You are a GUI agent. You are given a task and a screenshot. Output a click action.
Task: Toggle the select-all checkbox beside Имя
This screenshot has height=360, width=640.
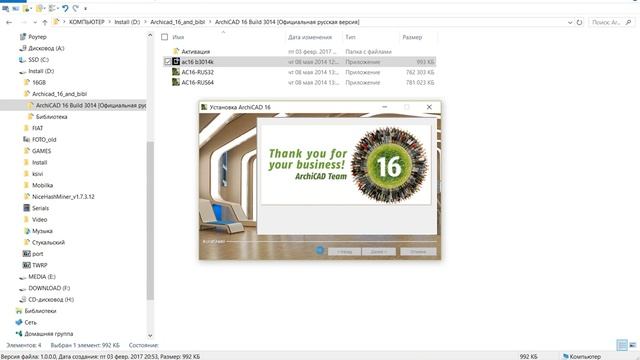[x=164, y=37]
